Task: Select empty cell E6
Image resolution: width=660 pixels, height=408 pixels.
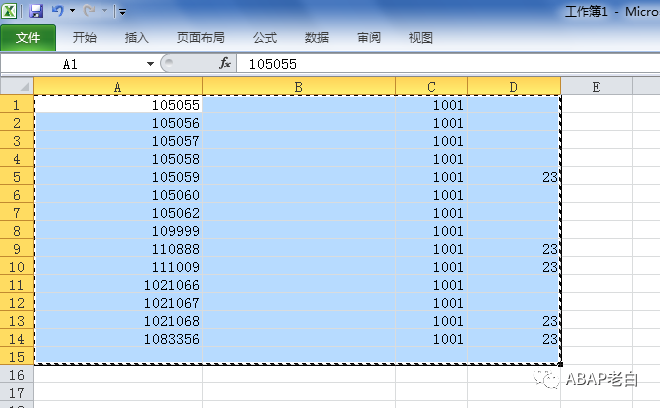Action: (596, 195)
